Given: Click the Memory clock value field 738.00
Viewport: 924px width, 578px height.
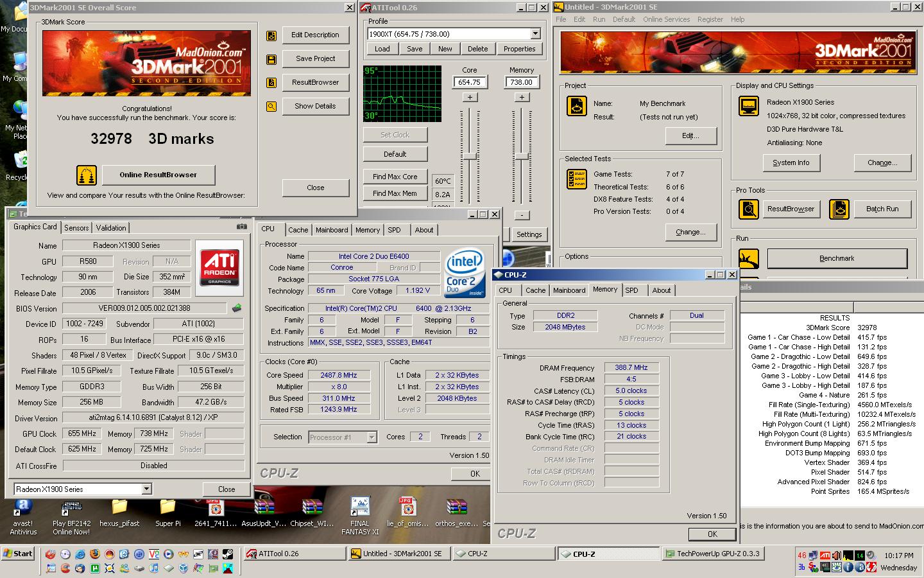Looking at the screenshot, I should click(x=522, y=82).
